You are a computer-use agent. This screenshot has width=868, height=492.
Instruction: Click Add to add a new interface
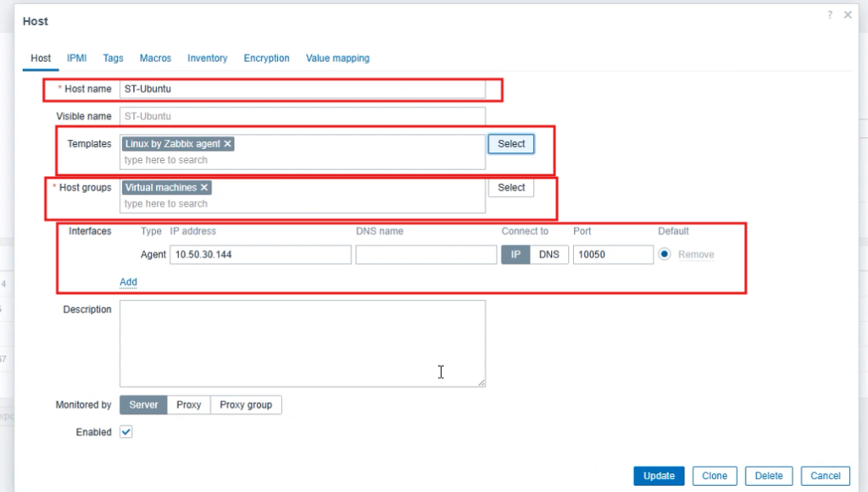coord(128,282)
